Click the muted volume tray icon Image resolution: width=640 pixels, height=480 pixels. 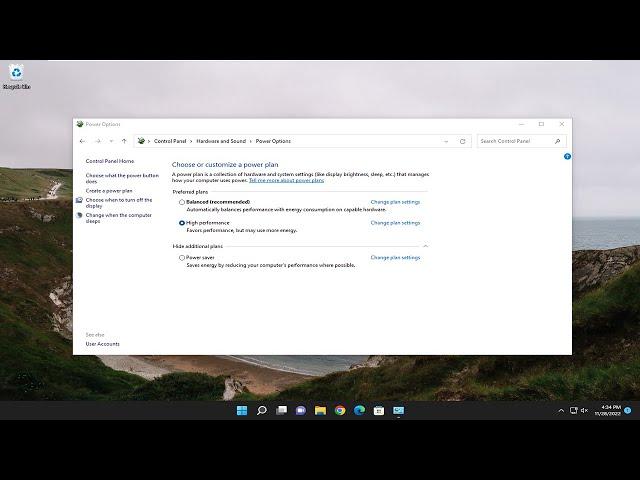[584, 410]
